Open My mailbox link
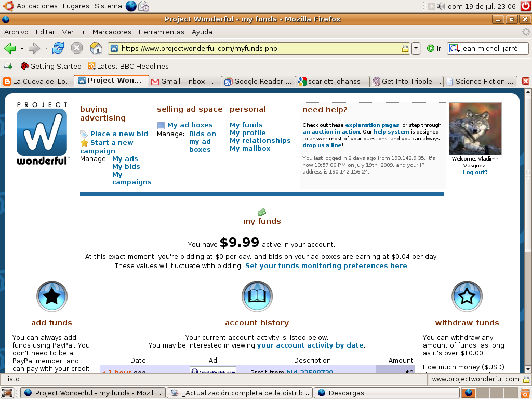Screen dimensions: 532x399 tap(250, 148)
